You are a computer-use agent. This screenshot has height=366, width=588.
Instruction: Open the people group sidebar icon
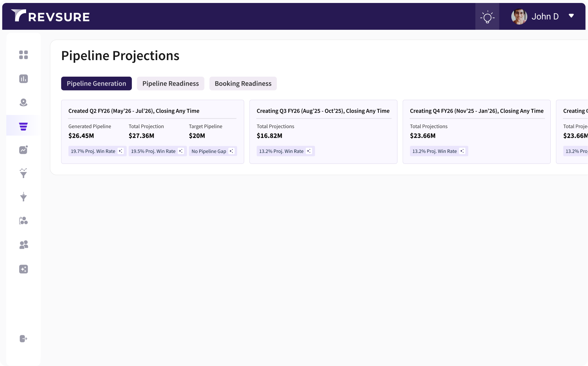click(x=23, y=245)
